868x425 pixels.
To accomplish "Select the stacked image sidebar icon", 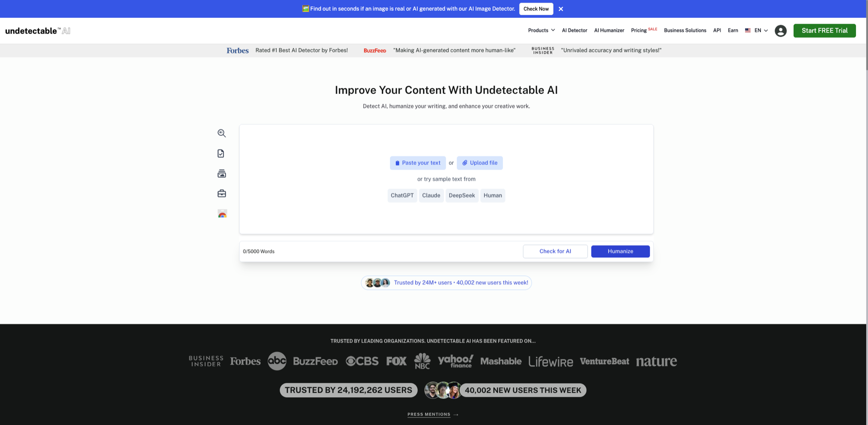I will click(x=221, y=173).
